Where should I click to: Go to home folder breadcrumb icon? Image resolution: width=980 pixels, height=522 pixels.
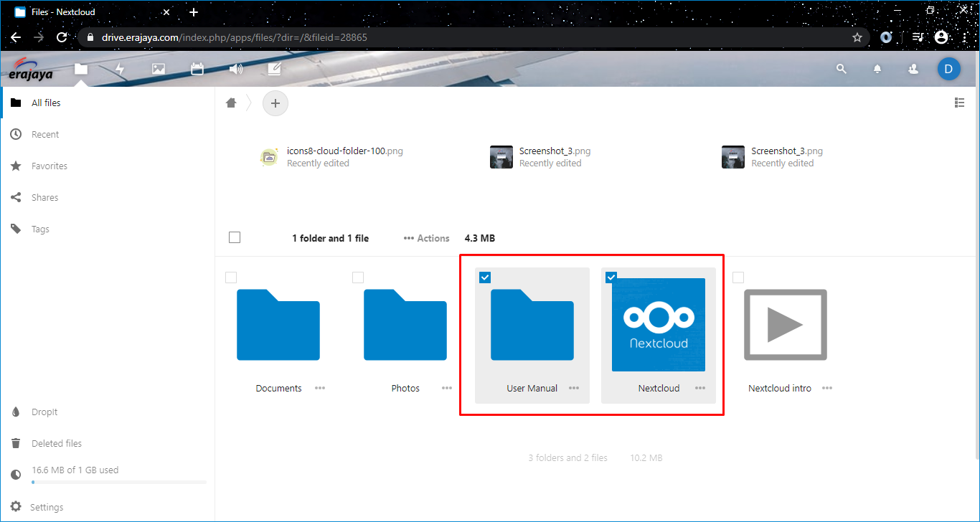point(231,103)
